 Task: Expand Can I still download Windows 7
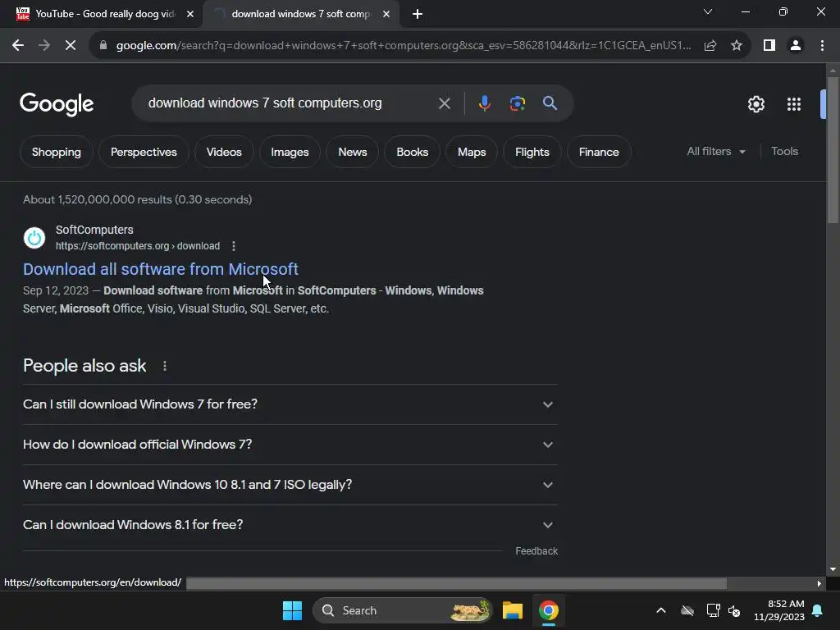tap(290, 404)
